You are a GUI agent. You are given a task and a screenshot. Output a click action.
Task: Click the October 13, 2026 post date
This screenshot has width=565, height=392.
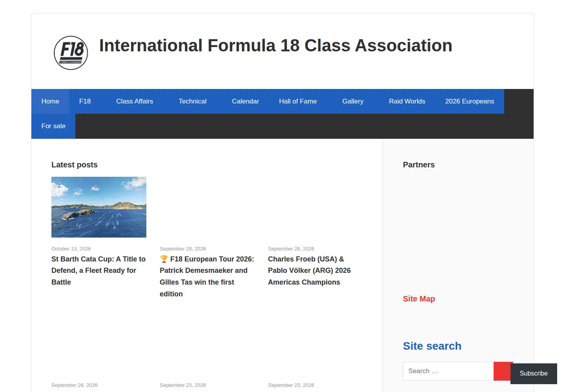click(71, 249)
